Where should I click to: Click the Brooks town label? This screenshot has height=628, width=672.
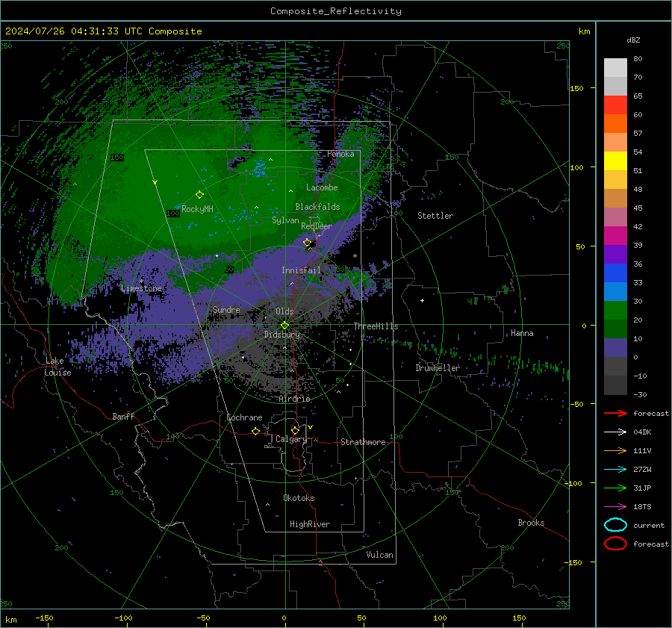point(531,523)
